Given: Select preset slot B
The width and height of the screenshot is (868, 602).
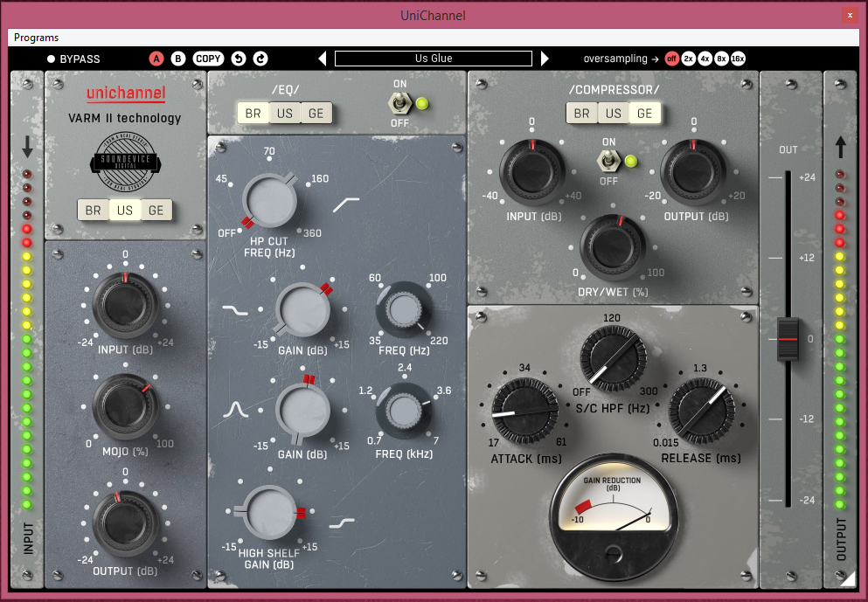Looking at the screenshot, I should pos(178,59).
